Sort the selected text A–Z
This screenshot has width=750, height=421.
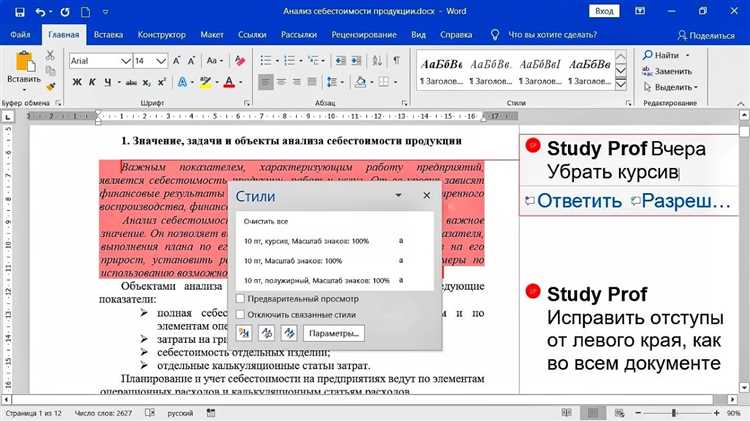tap(377, 61)
